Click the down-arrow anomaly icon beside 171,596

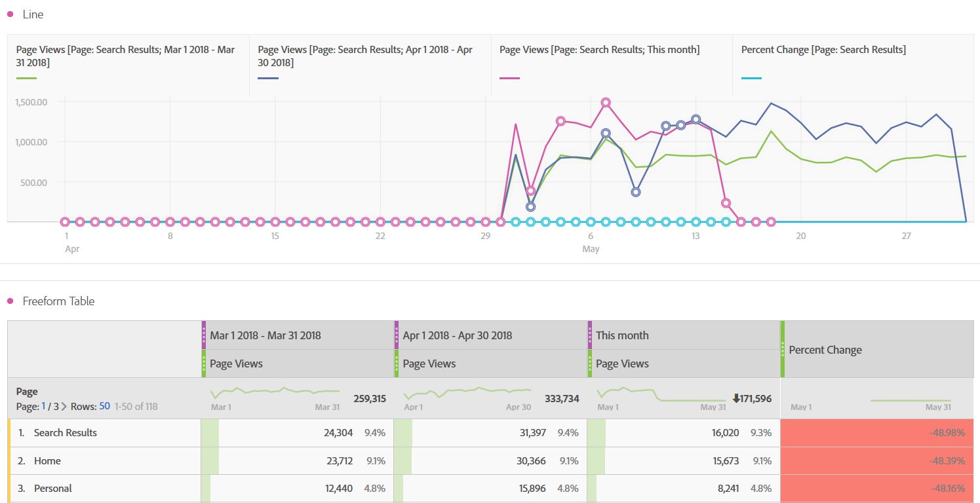[x=735, y=398]
